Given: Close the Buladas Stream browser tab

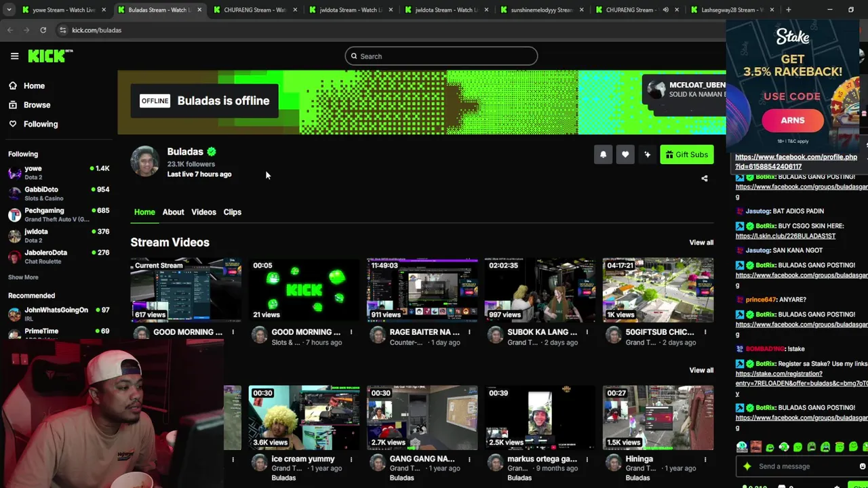Looking at the screenshot, I should (x=199, y=10).
